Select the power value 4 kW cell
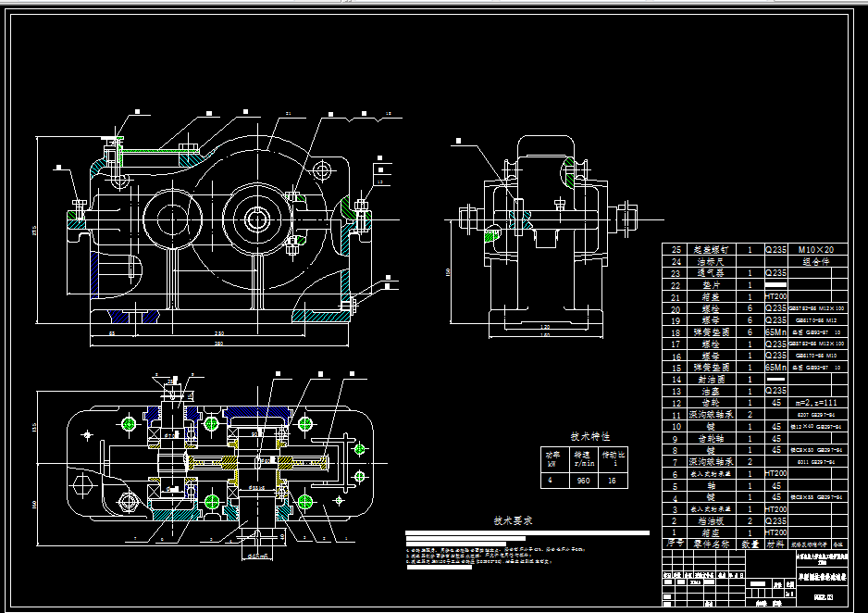The width and height of the screenshot is (868, 613). click(x=555, y=481)
